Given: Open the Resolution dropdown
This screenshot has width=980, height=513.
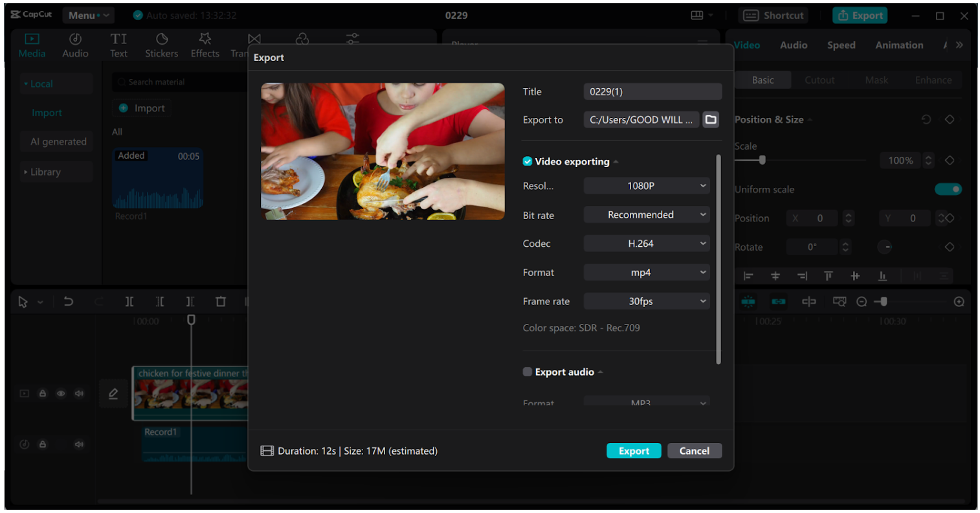Looking at the screenshot, I should [646, 185].
